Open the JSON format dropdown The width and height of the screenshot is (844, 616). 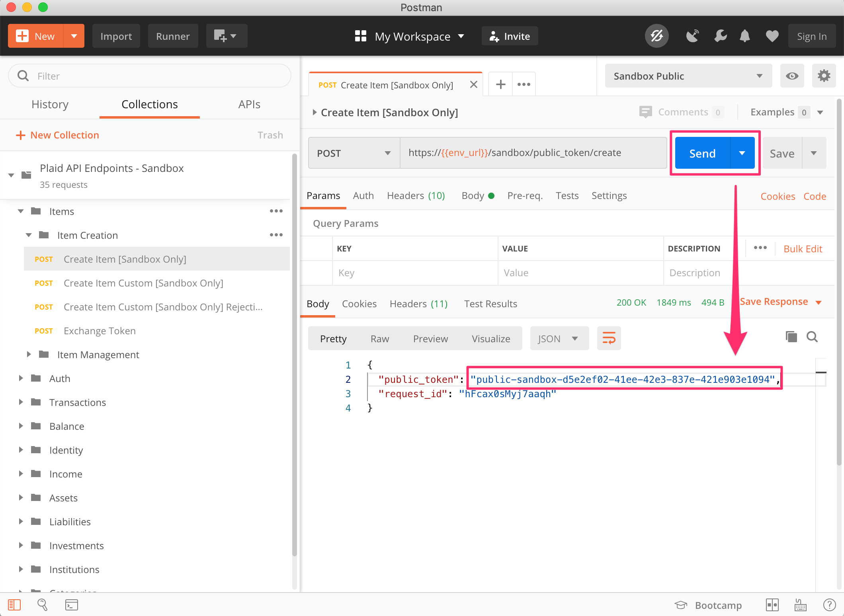(x=559, y=338)
